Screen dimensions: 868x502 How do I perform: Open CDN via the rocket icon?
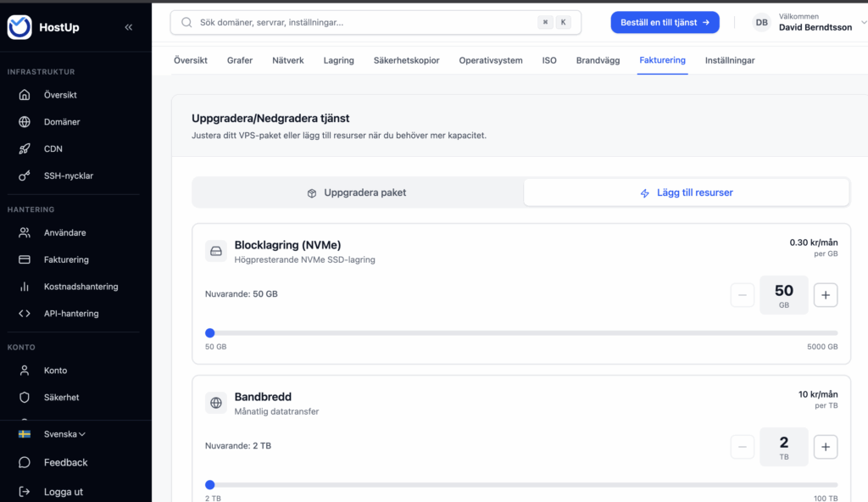[25, 149]
